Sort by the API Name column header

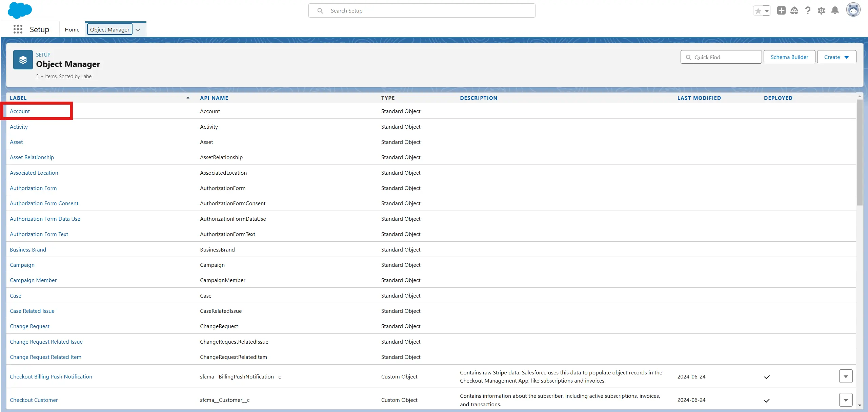pos(214,98)
